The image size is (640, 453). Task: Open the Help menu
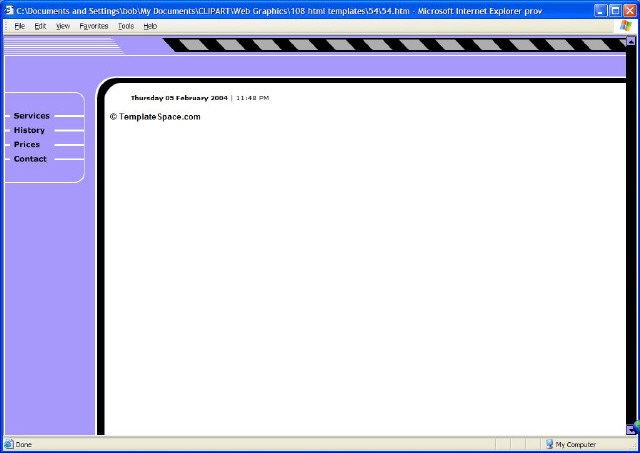pos(150,26)
